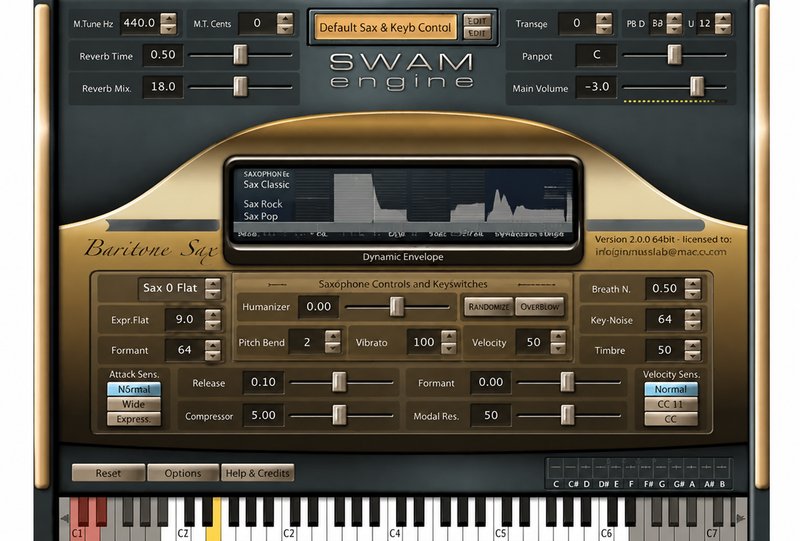Click the Compressor slider handle
This screenshot has height=541, width=800.
(x=339, y=415)
